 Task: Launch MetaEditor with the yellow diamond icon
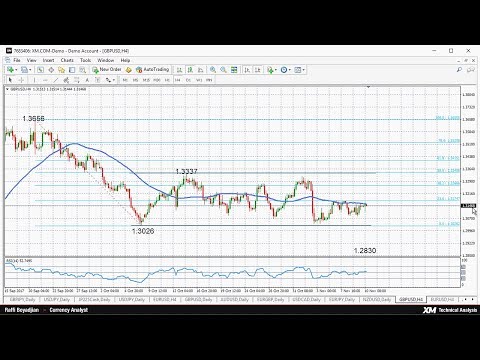pos(128,70)
